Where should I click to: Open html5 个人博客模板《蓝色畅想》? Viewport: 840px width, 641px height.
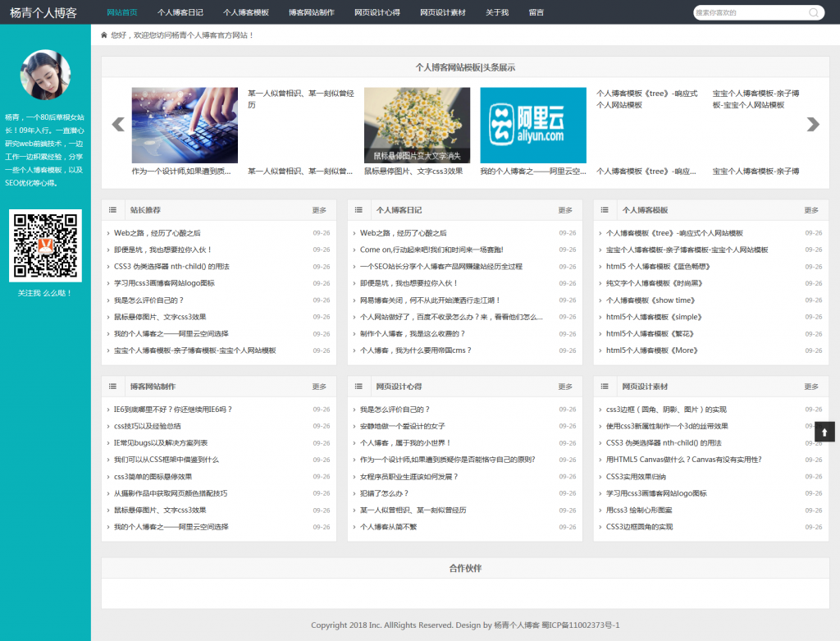tap(659, 267)
